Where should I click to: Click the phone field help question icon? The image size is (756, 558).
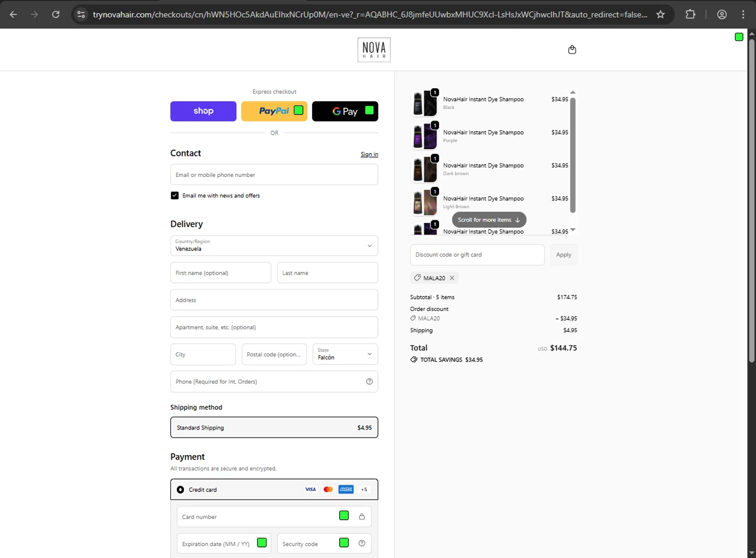click(x=369, y=382)
